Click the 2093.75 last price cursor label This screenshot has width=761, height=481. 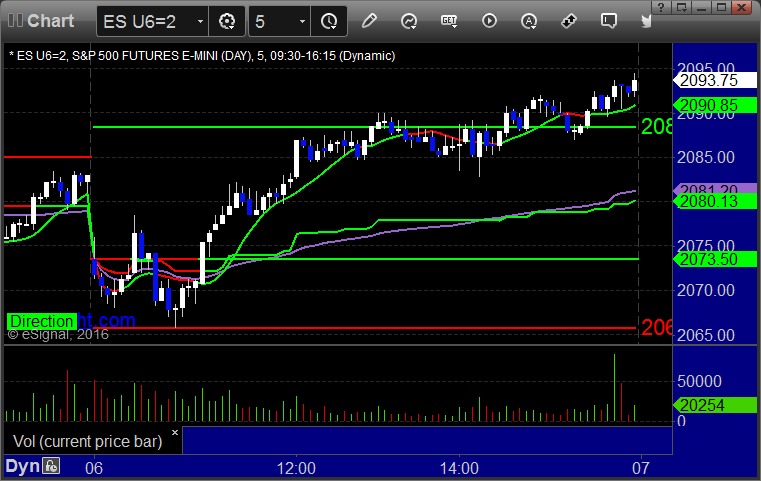tap(715, 80)
